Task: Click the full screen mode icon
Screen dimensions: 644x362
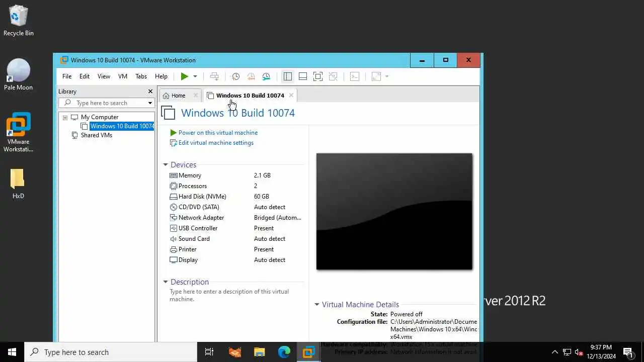Action: [x=318, y=76]
